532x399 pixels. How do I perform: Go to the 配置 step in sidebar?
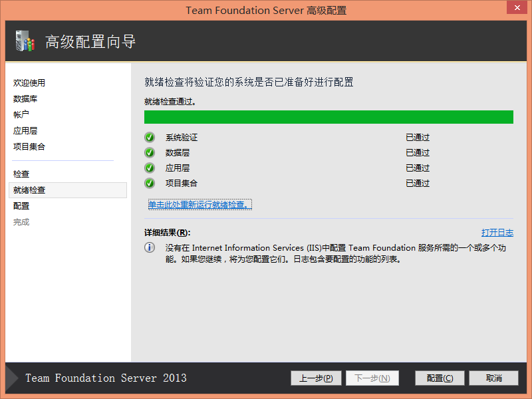[x=21, y=206]
